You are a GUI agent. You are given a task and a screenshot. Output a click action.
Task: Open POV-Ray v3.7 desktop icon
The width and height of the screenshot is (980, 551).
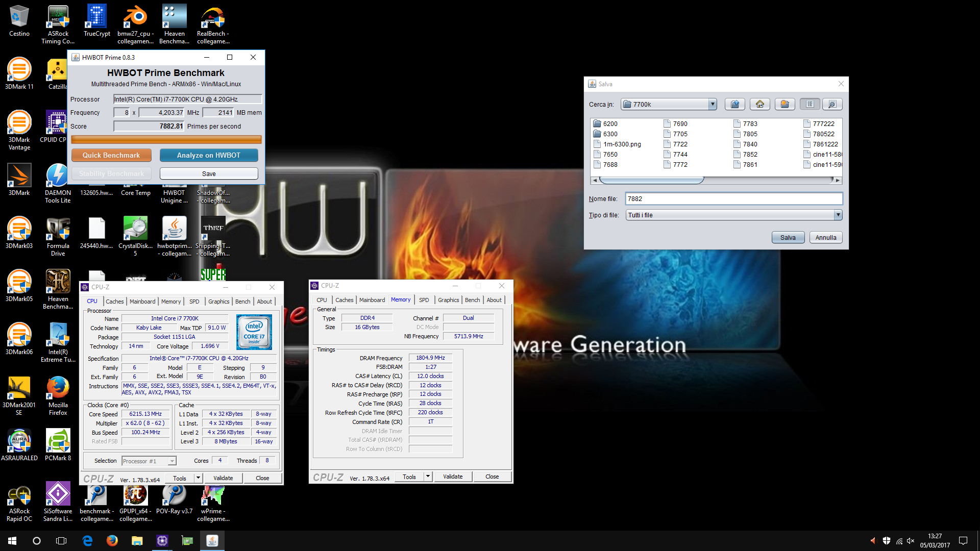(175, 500)
